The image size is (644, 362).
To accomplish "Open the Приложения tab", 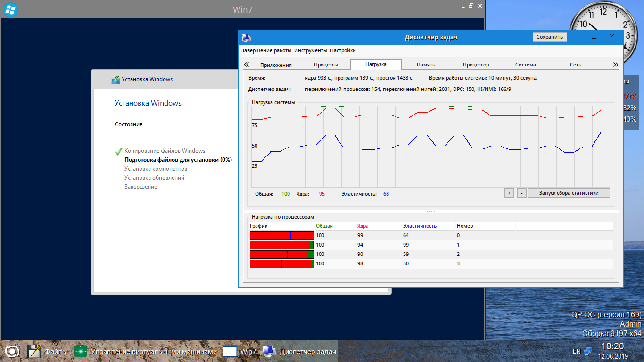I will point(276,65).
